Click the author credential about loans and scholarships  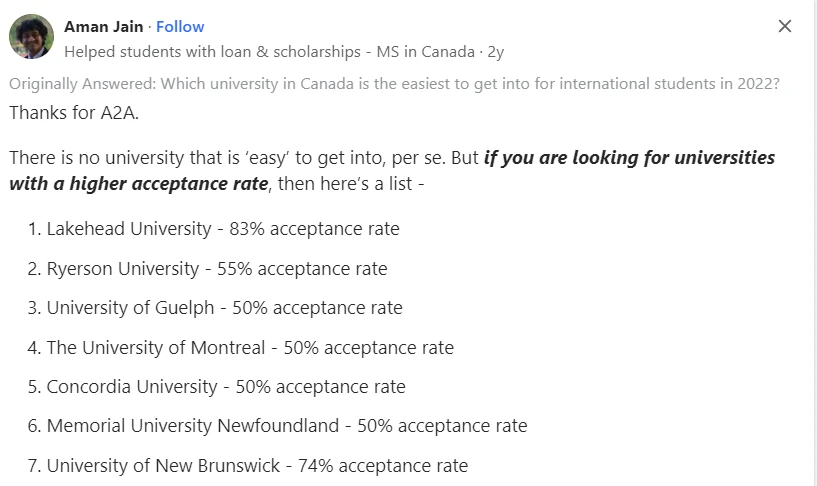tap(269, 52)
